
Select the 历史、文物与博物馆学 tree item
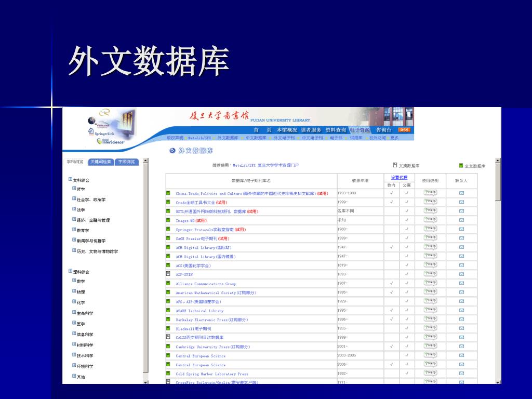(x=97, y=251)
